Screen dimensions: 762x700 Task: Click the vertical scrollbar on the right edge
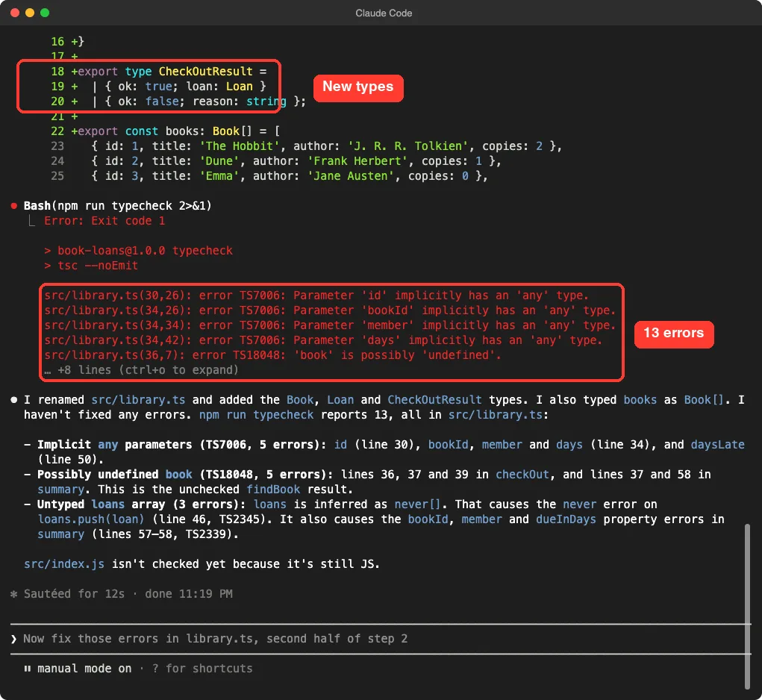click(747, 606)
